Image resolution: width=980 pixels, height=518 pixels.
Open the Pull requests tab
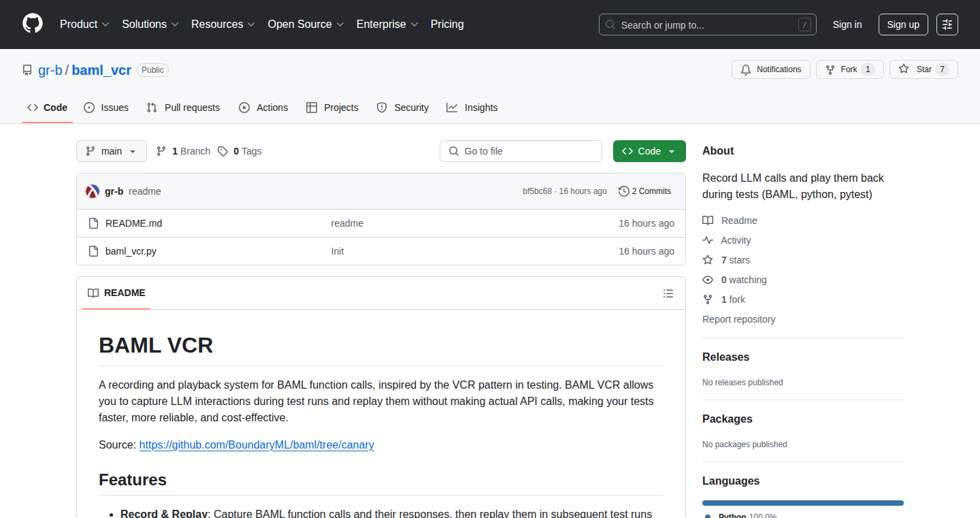point(184,108)
